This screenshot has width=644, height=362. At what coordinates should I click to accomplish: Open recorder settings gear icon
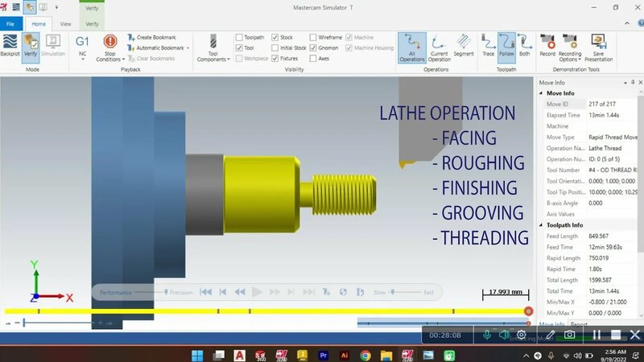[521, 335]
